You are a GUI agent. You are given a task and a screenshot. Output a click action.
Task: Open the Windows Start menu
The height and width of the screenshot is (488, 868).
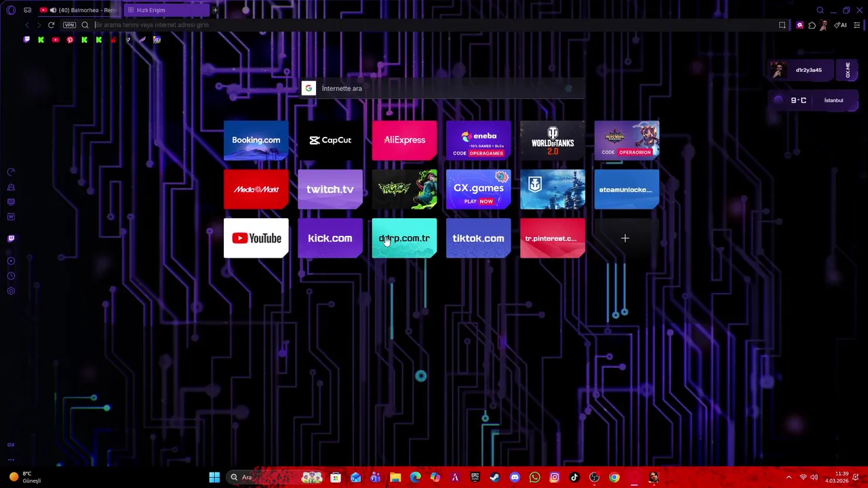pos(214,478)
